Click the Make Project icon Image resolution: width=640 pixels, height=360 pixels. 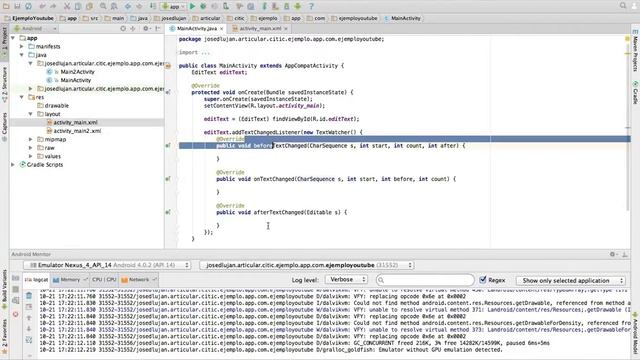[x=153, y=6]
